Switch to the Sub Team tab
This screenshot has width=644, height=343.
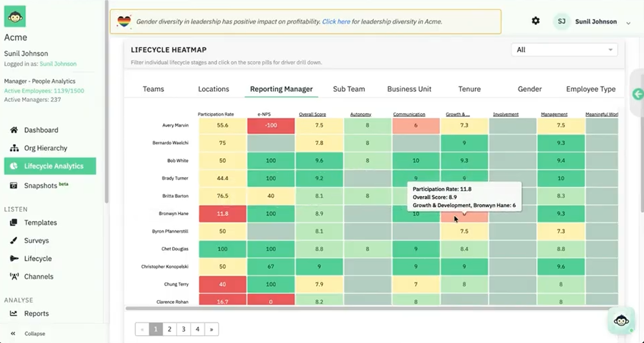349,89
